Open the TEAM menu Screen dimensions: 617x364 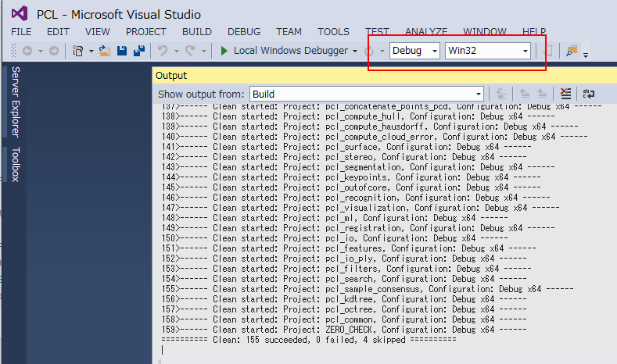pyautogui.click(x=289, y=32)
